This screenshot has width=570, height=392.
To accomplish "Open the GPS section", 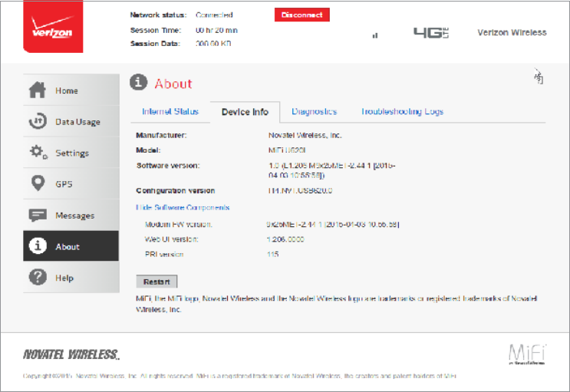I will (x=71, y=183).
